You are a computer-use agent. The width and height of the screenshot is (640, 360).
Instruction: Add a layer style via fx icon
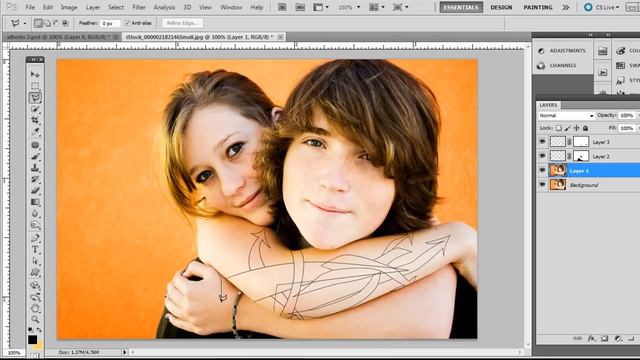(x=591, y=338)
